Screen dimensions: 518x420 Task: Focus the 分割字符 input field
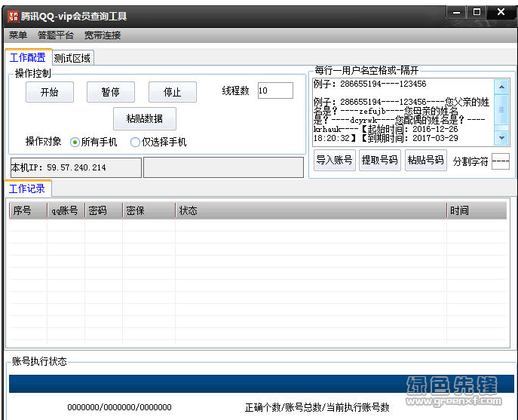pos(500,161)
